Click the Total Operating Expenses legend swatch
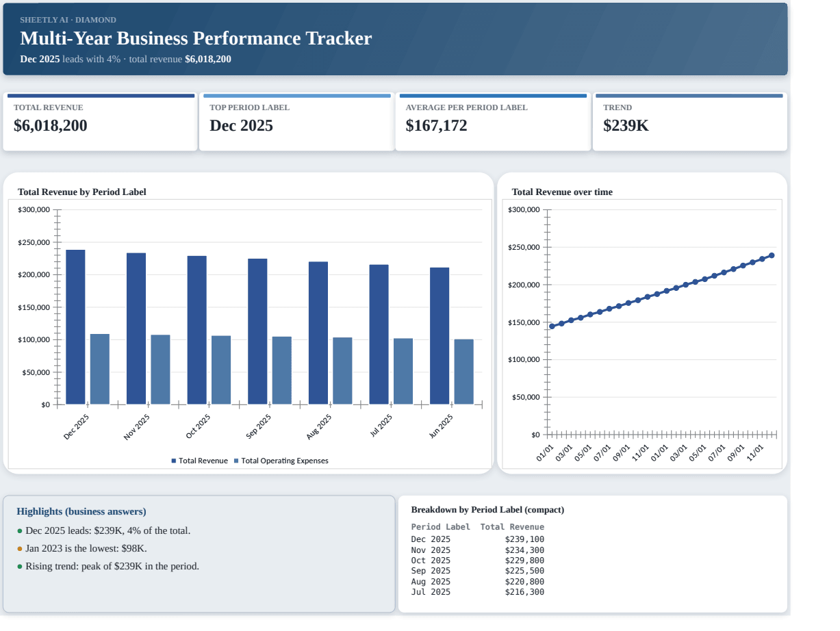This screenshot has width=840, height=631. point(237,461)
